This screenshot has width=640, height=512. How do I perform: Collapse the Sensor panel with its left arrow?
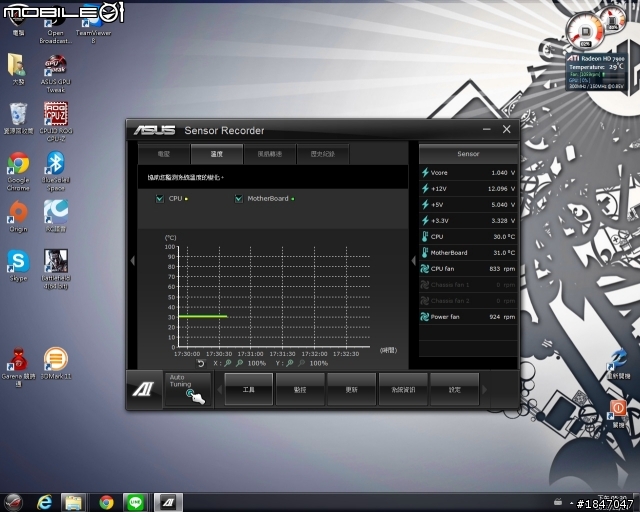click(413, 260)
